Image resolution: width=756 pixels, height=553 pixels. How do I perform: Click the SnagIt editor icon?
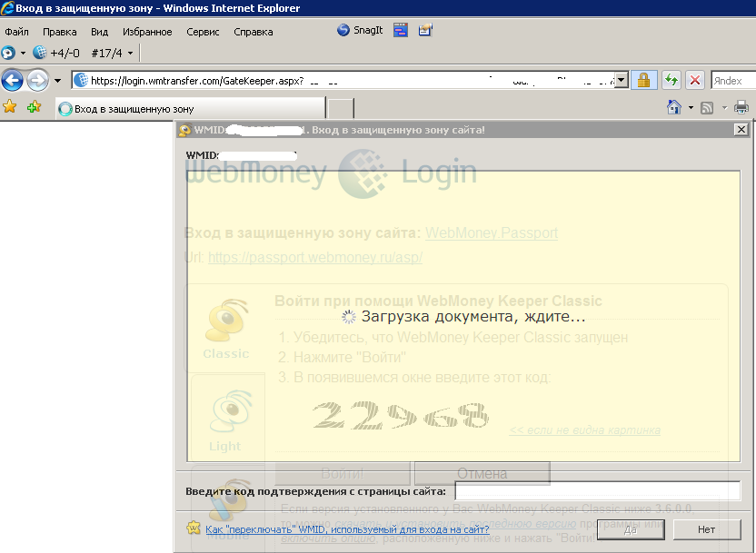pos(425,30)
